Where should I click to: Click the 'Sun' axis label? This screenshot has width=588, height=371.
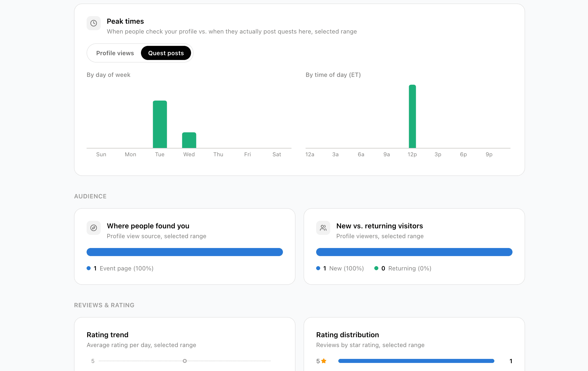point(101,154)
